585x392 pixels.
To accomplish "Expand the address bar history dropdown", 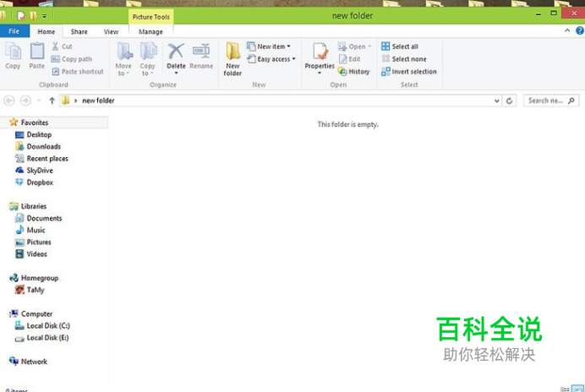I will coord(496,101).
